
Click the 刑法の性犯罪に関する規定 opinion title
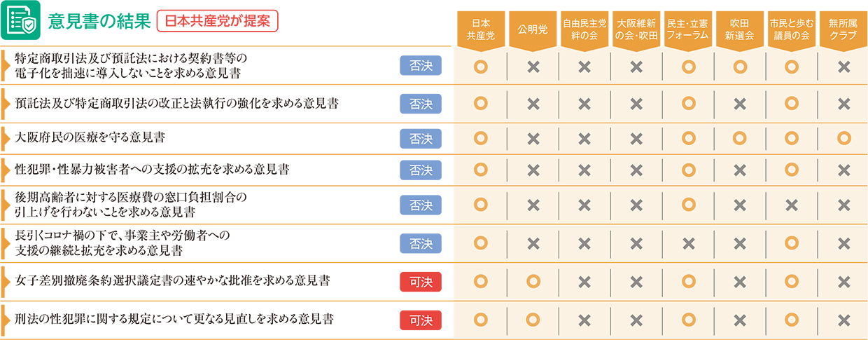[174, 320]
